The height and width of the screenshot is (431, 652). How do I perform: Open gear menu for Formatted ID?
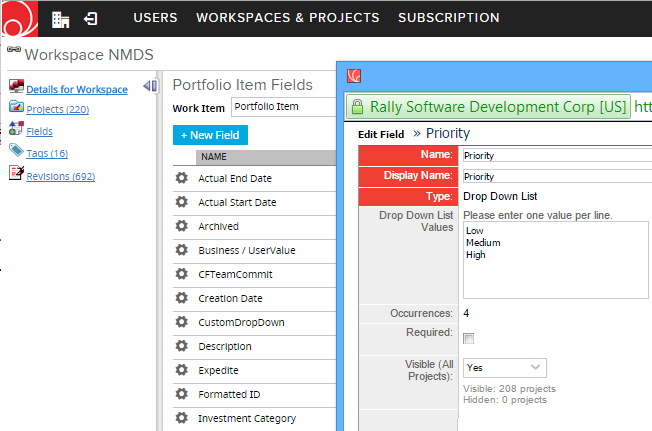[x=181, y=394]
